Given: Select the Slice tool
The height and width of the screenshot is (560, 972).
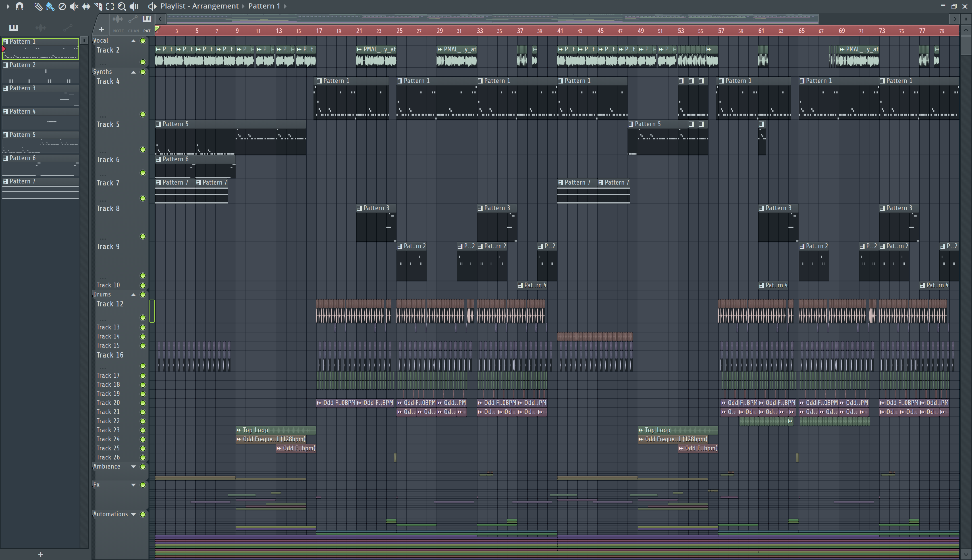Looking at the screenshot, I should tap(98, 6).
